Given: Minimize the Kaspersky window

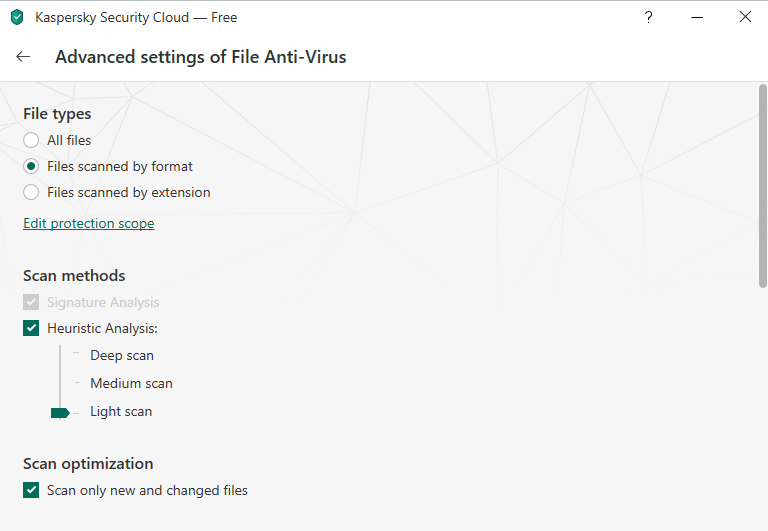Looking at the screenshot, I should click(697, 17).
